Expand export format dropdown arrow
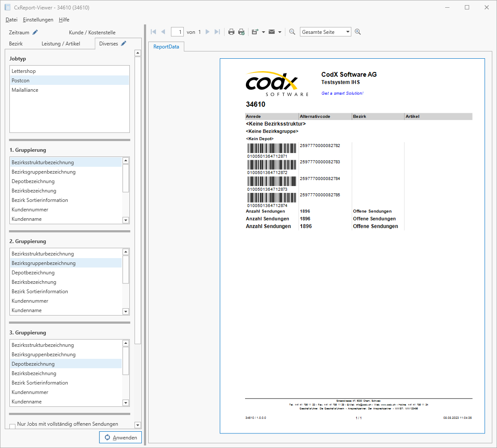The width and height of the screenshot is (497, 448). (x=263, y=32)
